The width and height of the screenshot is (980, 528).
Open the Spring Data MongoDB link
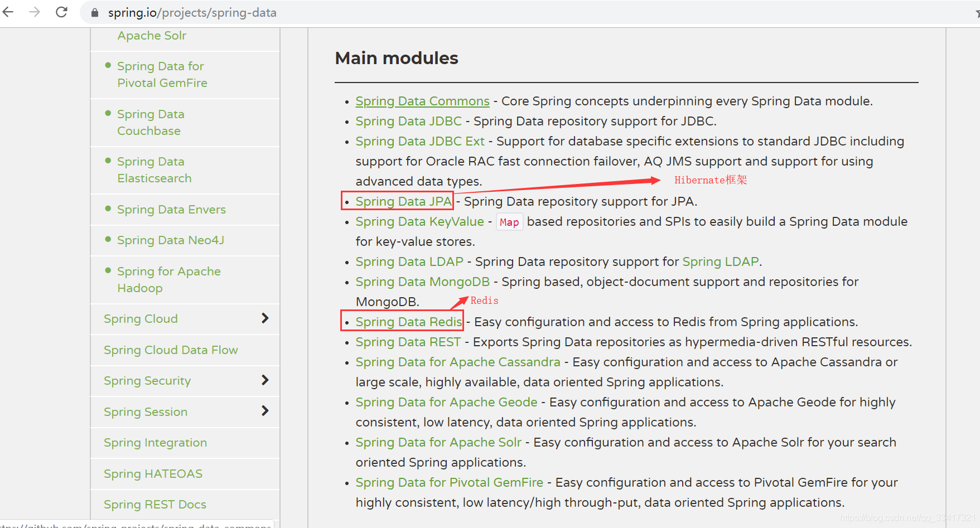click(423, 282)
